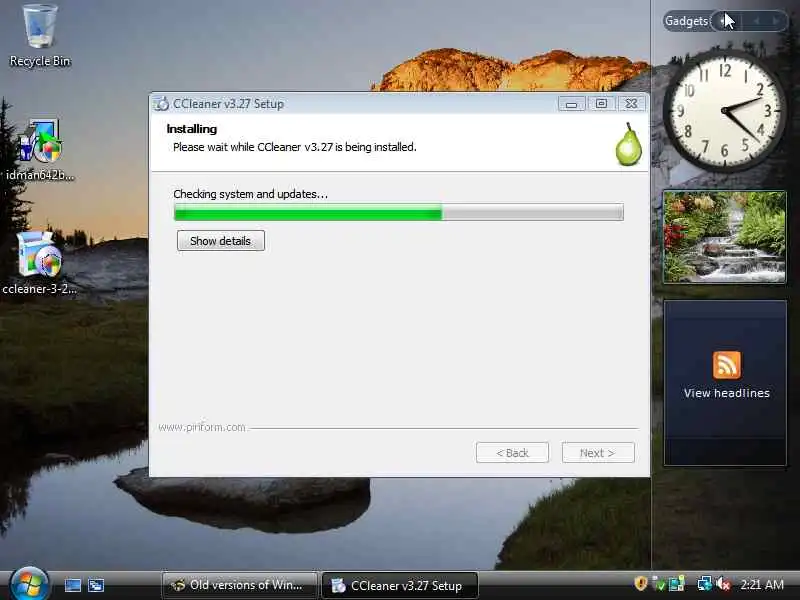The width and height of the screenshot is (800, 600).
Task: Select the idman642b installer desktop icon
Action: (40, 149)
